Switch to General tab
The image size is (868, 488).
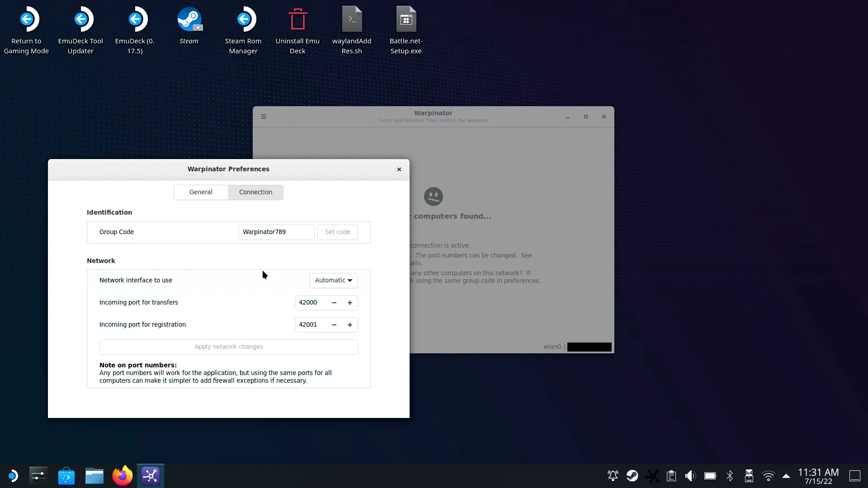[x=201, y=192]
